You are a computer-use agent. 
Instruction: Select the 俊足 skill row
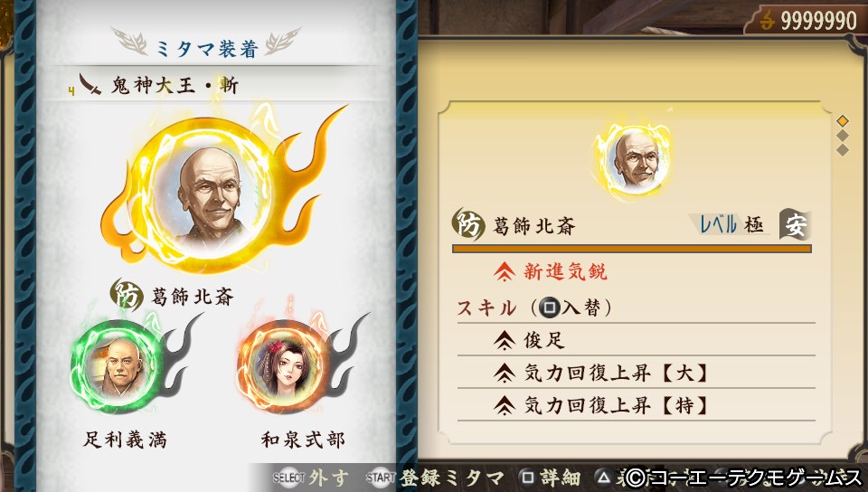[636, 340]
